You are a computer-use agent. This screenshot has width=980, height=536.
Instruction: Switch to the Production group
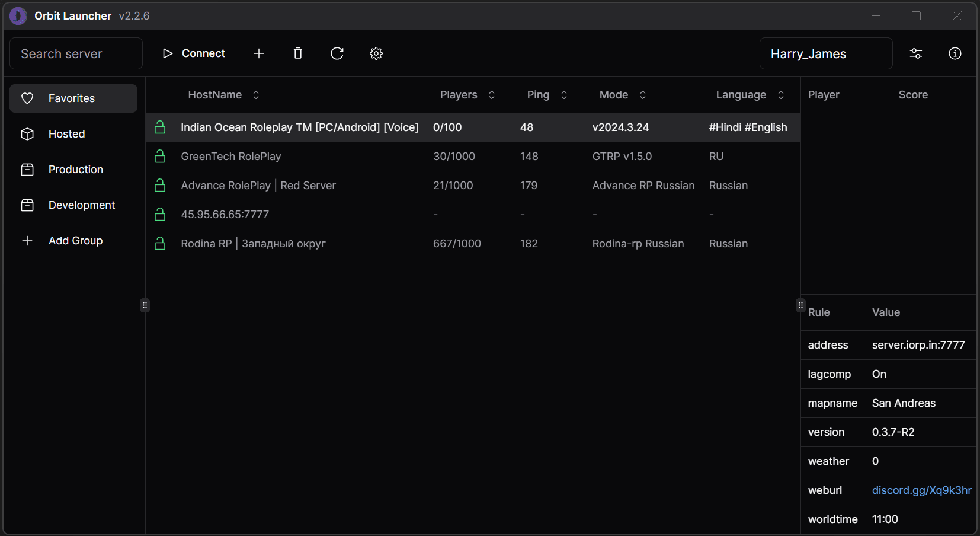click(x=75, y=170)
